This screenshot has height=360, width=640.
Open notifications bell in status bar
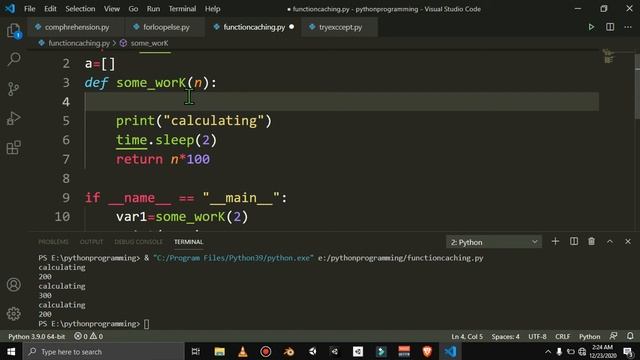tap(630, 336)
